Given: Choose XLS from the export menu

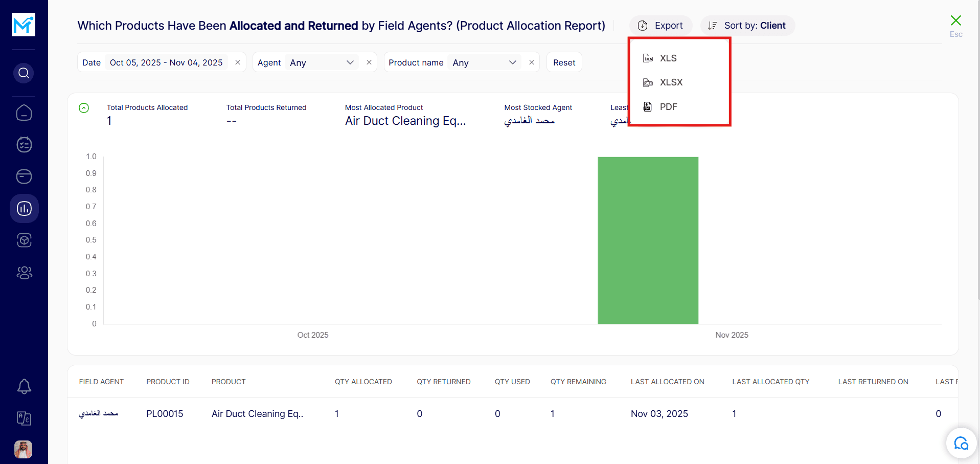Looking at the screenshot, I should tap(668, 58).
